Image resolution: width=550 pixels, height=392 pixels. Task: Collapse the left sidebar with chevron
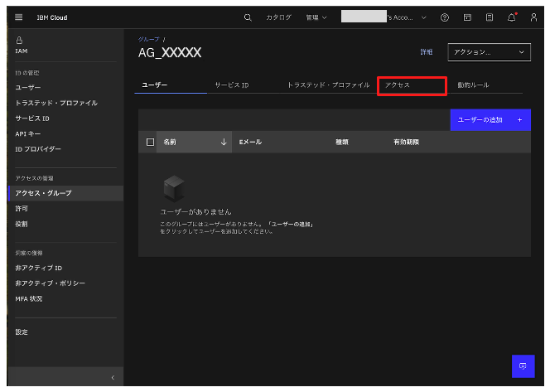pyautogui.click(x=113, y=378)
